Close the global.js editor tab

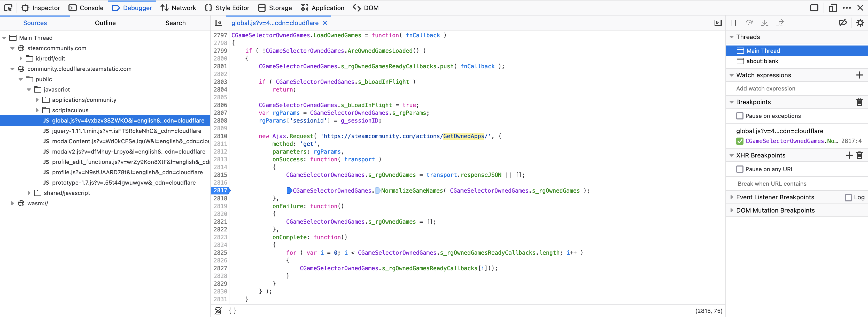pos(325,23)
